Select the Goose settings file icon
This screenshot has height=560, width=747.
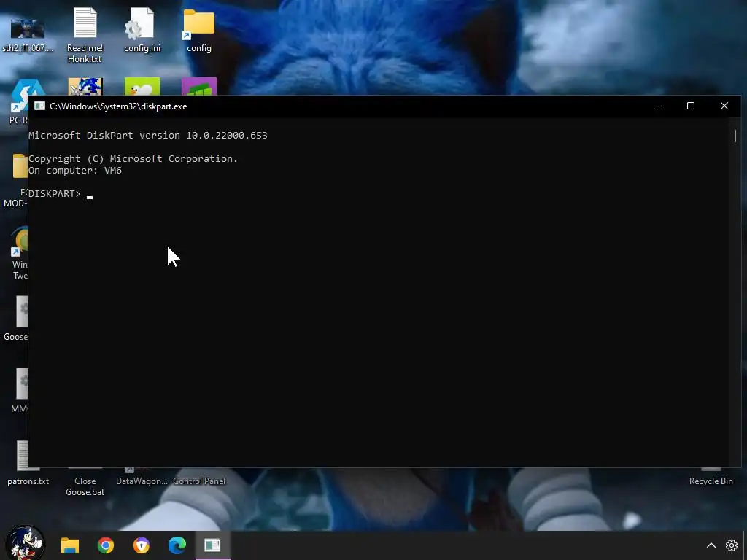click(22, 311)
